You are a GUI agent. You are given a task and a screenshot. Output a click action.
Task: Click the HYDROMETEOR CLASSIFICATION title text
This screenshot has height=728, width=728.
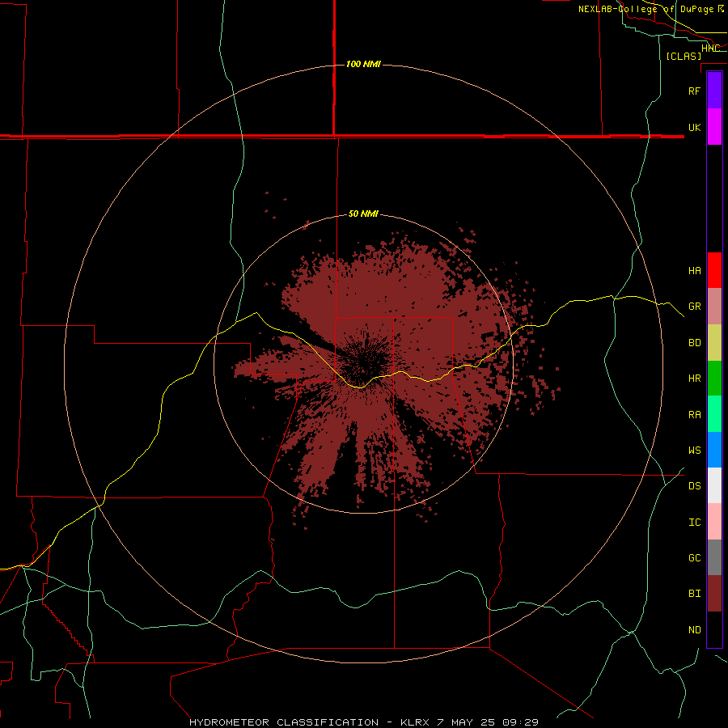pos(284,722)
